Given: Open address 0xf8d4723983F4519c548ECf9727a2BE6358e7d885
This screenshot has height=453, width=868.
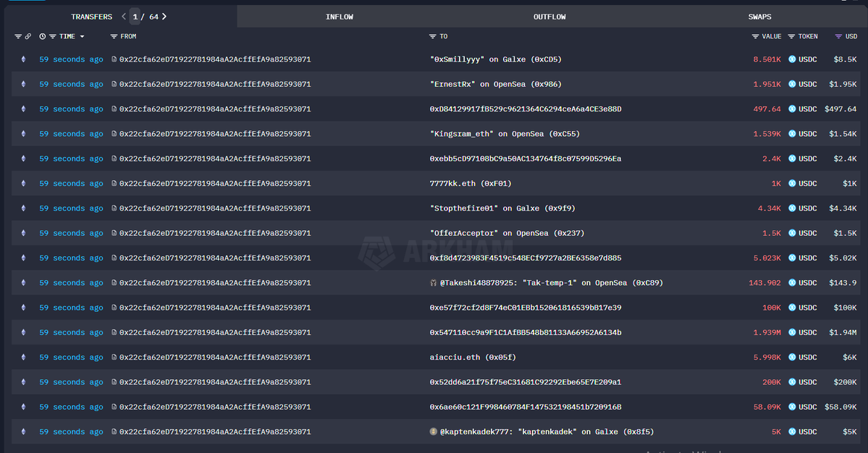Looking at the screenshot, I should click(x=526, y=258).
